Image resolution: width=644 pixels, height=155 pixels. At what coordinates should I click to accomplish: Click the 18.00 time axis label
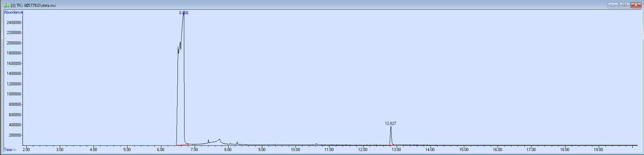coord(565,150)
